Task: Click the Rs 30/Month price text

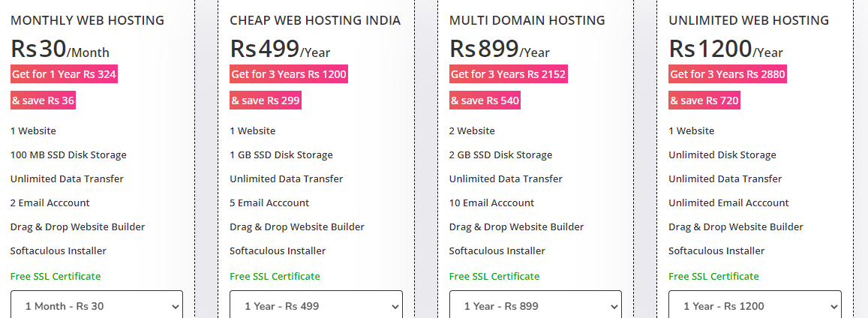Action: 60,49
